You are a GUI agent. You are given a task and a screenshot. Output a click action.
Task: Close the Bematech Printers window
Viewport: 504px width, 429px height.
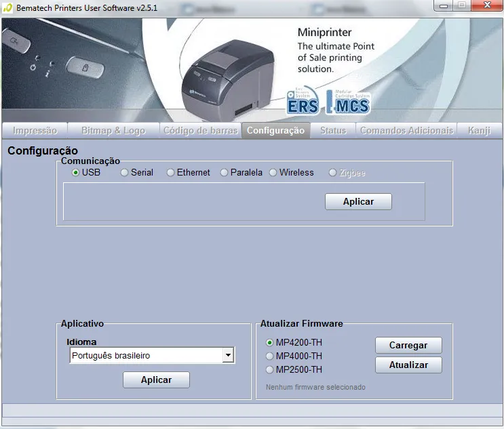(x=487, y=5)
